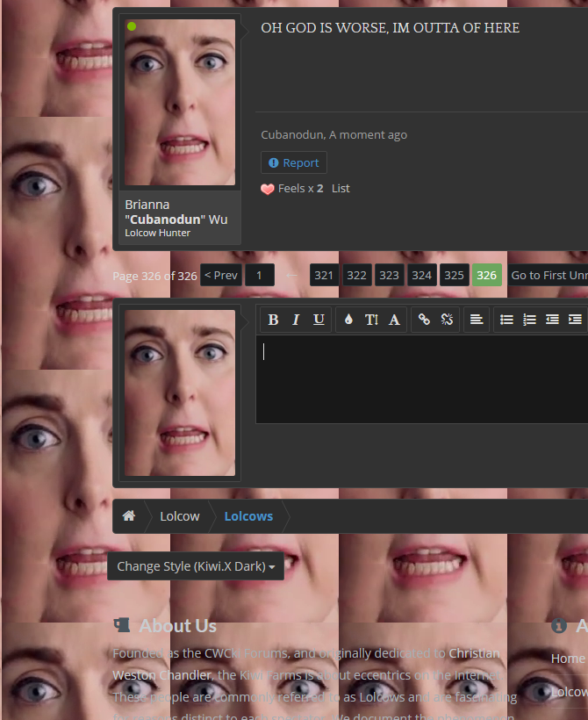Click the 'About Us' footer heading
Viewport: 588px width, 720px height.
177,626
